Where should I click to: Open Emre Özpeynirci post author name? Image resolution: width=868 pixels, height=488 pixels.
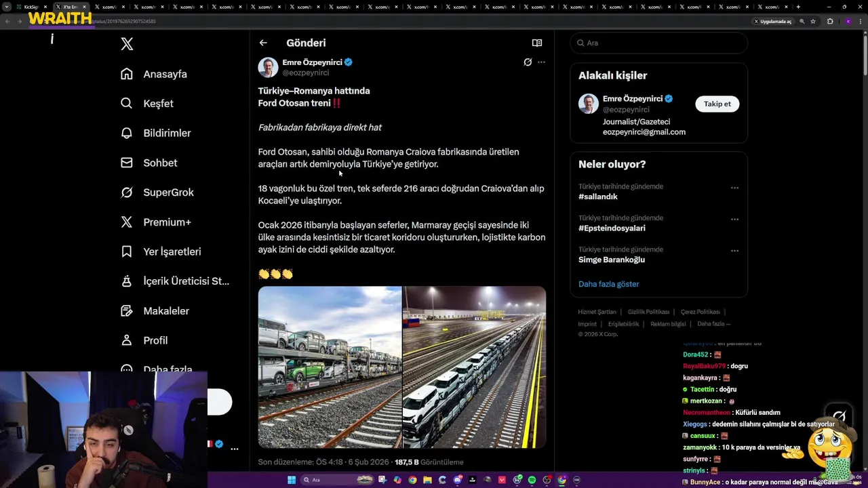[x=313, y=62]
